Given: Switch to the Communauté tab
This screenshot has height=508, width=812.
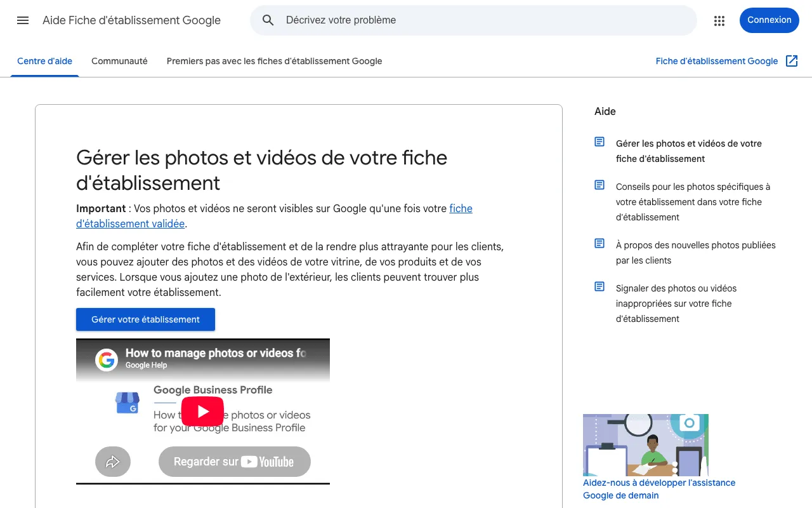Looking at the screenshot, I should [119, 62].
